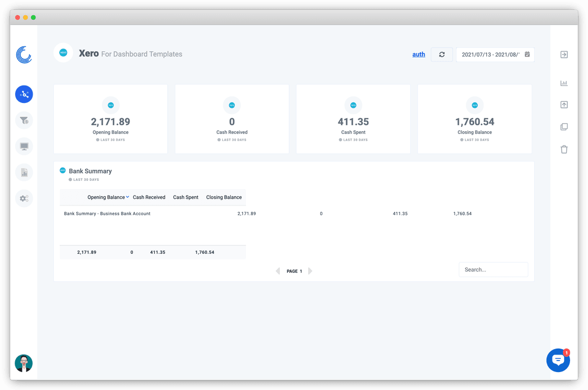Select the Closing Balance 1,760.54 card

475,119
